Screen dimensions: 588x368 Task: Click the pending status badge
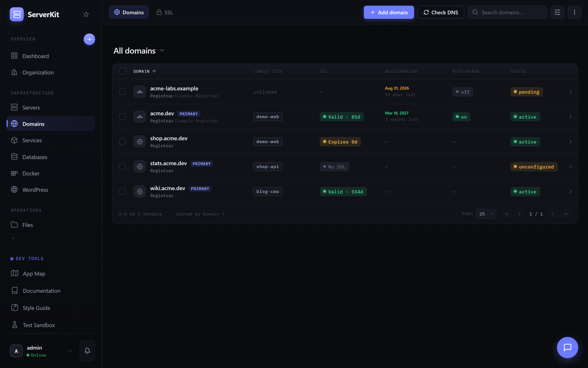point(527,92)
